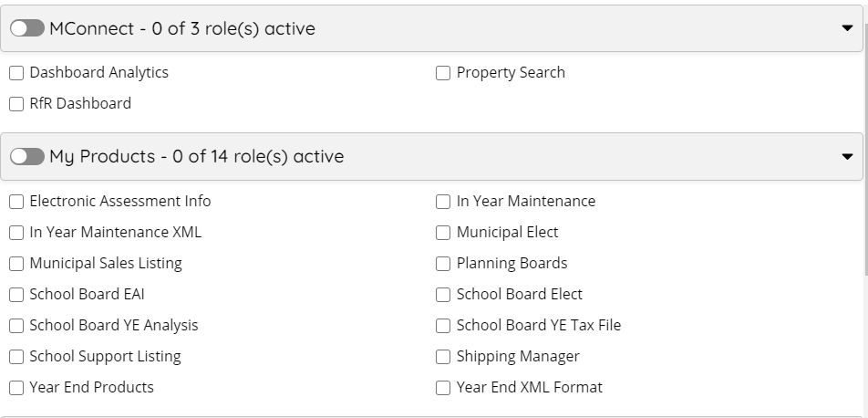The height and width of the screenshot is (418, 868).
Task: Tick the Year End XML Format checkbox
Action: [x=443, y=388]
